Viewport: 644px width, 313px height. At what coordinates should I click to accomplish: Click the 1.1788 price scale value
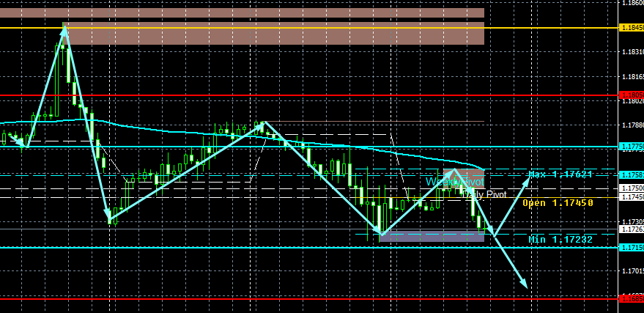pos(633,125)
